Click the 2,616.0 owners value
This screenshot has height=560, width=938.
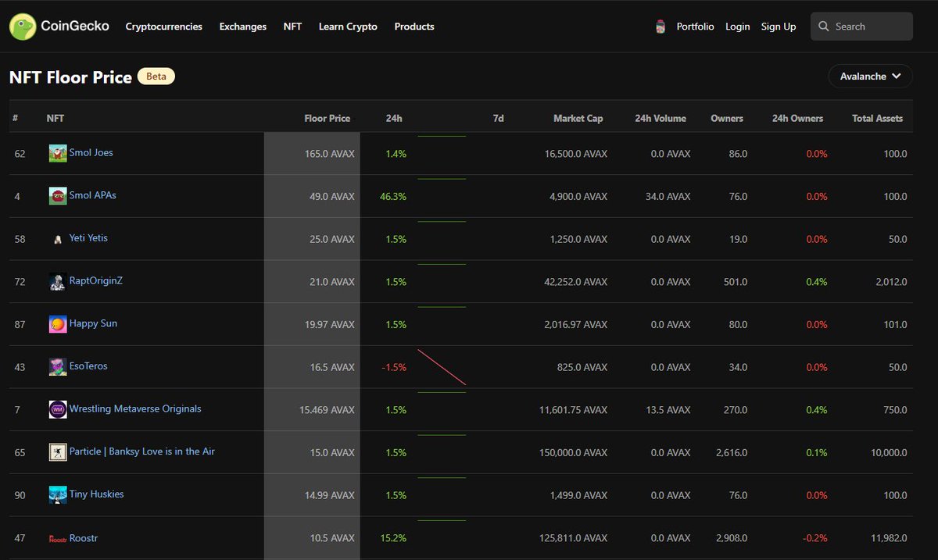pos(730,452)
